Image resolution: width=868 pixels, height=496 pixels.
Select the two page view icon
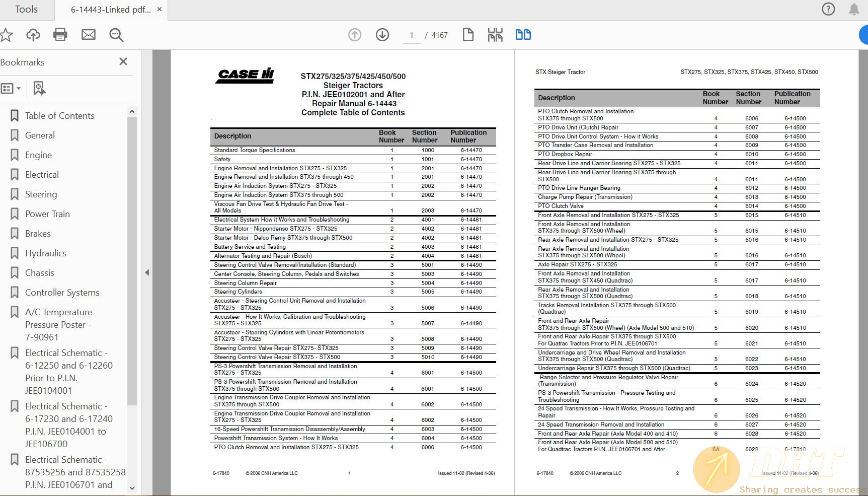523,35
